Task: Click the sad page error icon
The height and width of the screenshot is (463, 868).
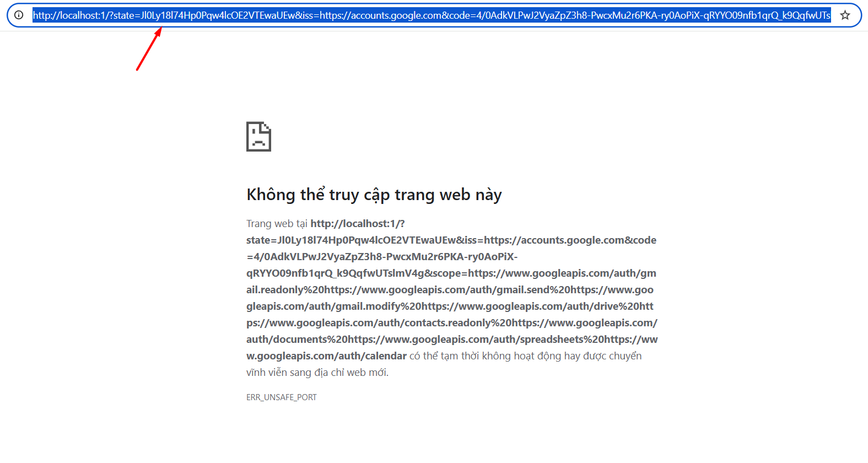Action: click(x=258, y=136)
